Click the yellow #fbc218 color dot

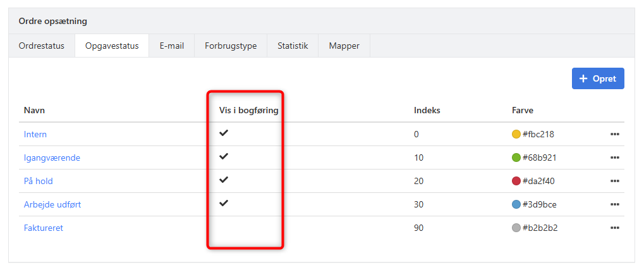coord(516,134)
